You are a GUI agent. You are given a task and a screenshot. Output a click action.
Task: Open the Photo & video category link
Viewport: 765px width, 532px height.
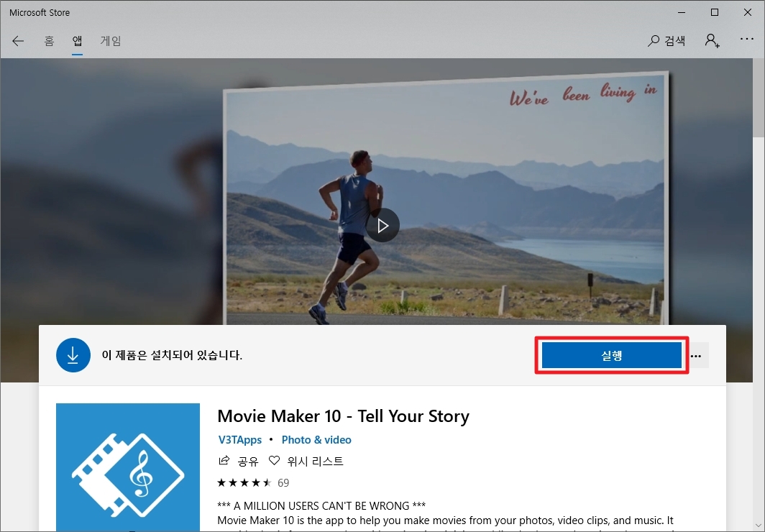tap(316, 440)
